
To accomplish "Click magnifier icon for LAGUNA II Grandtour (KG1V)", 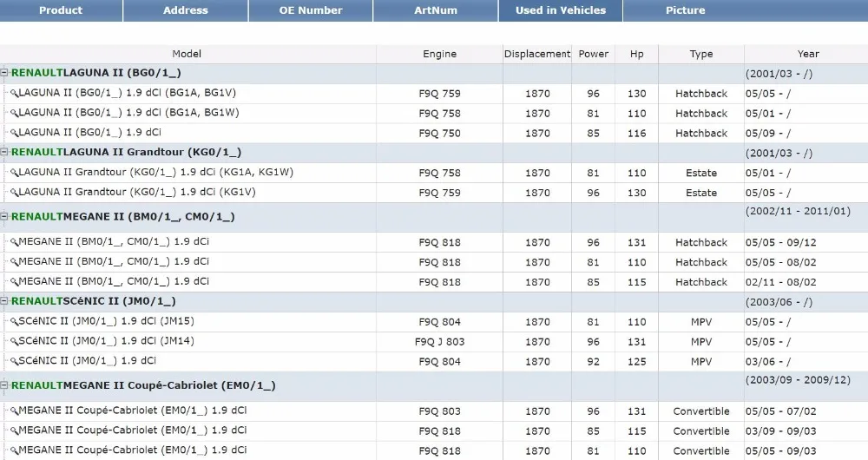I will pyautogui.click(x=15, y=194).
